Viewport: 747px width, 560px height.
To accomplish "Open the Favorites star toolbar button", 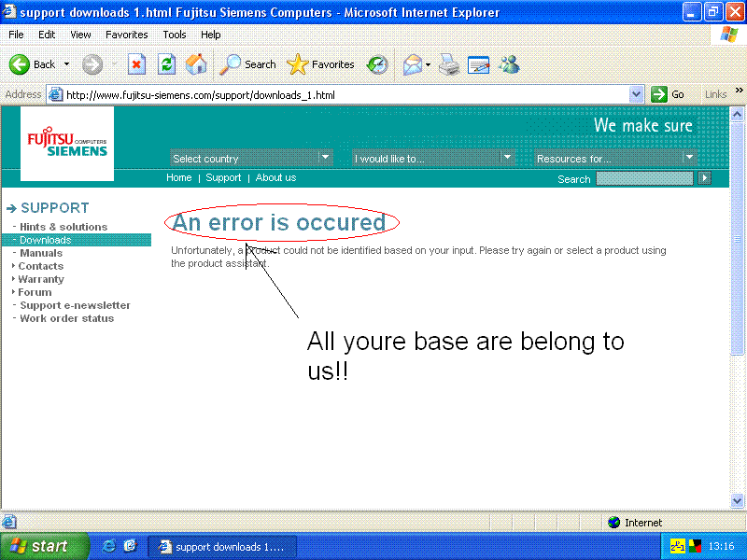I will 320,64.
